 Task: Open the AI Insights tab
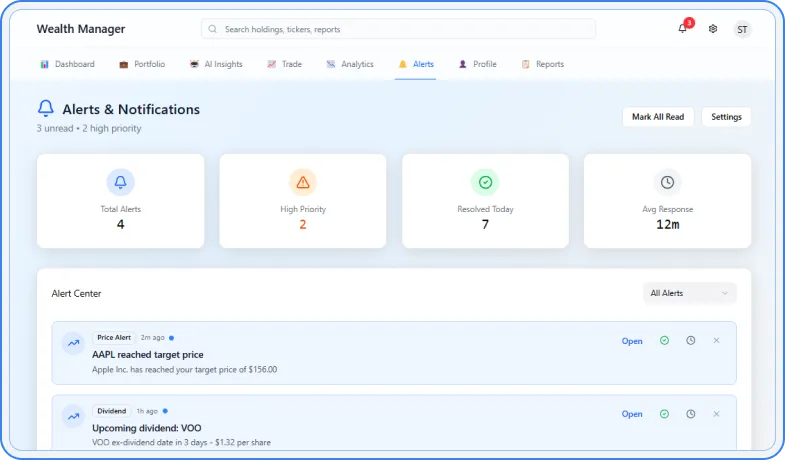[216, 64]
